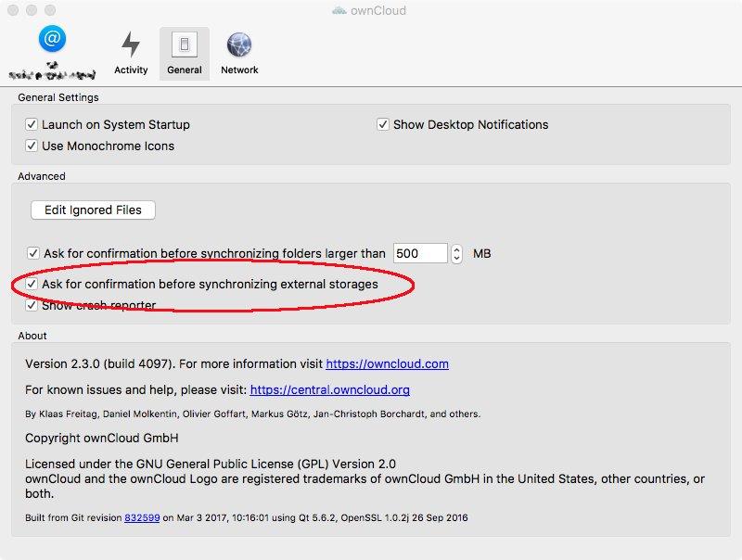Click the red close window button

[13, 10]
